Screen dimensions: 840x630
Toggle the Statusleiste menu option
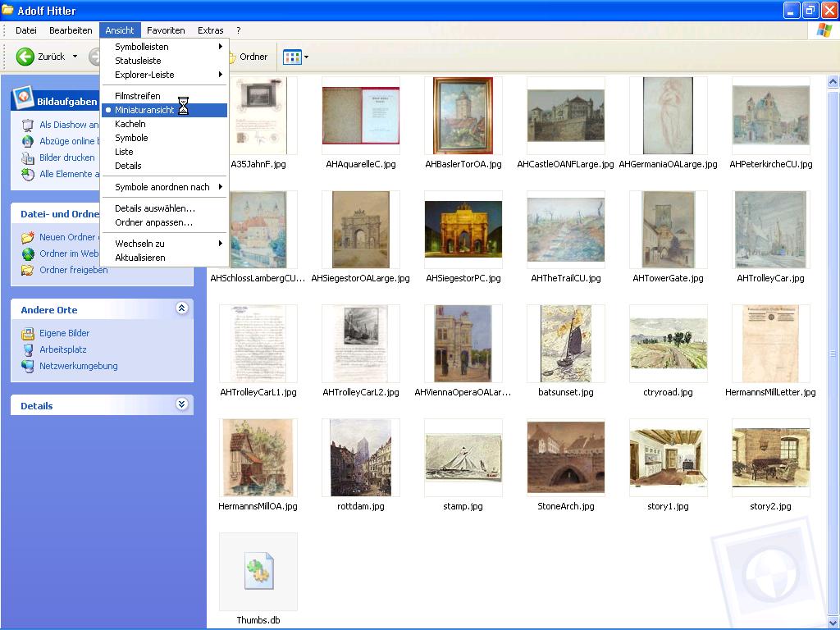(x=138, y=61)
